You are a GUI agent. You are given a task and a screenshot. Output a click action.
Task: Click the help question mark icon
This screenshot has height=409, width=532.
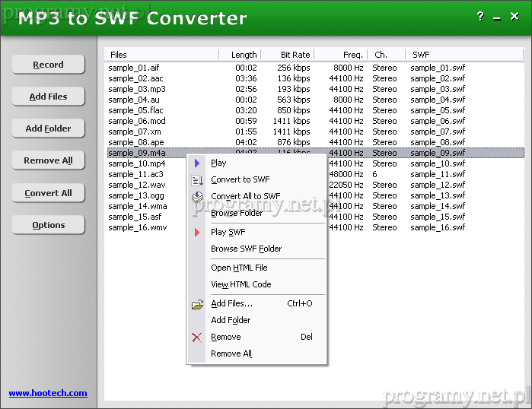click(x=480, y=17)
